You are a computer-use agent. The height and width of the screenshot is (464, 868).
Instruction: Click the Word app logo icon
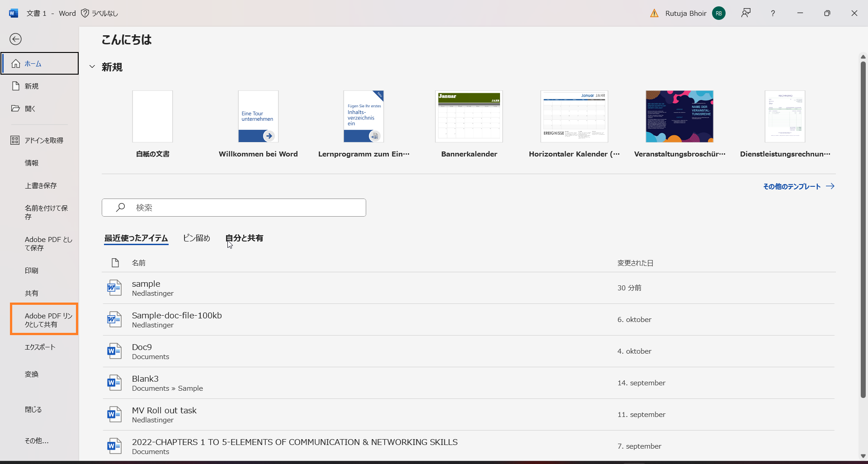[14, 13]
